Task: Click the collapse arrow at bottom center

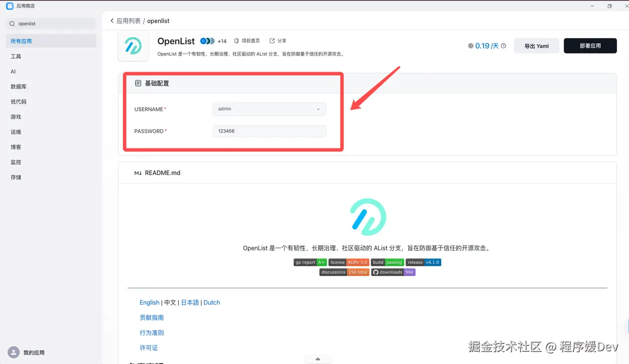Action: (318, 359)
